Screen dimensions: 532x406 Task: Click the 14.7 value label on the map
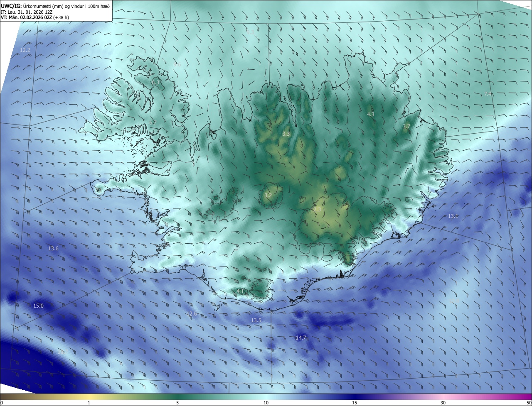(301, 338)
